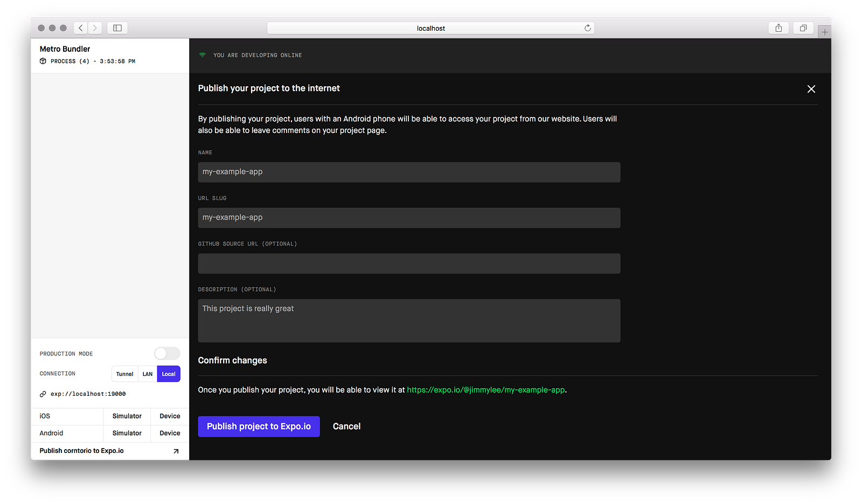Image resolution: width=862 pixels, height=504 pixels.
Task: Enable Production Mode switch
Action: [167, 354]
